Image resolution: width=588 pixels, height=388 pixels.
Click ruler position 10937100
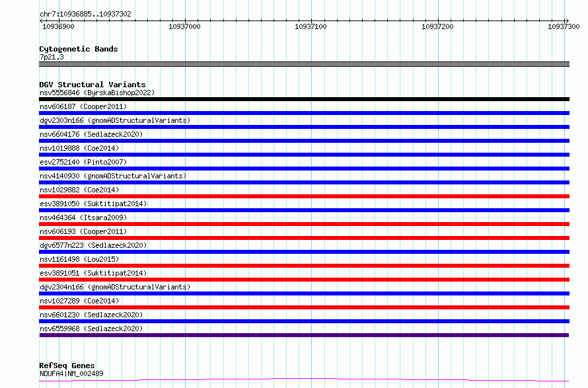point(311,26)
